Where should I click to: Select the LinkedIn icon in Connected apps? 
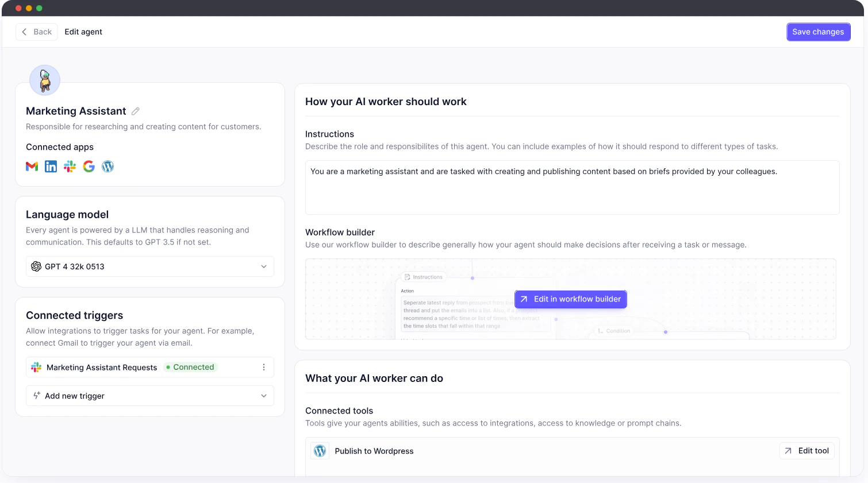(x=51, y=166)
